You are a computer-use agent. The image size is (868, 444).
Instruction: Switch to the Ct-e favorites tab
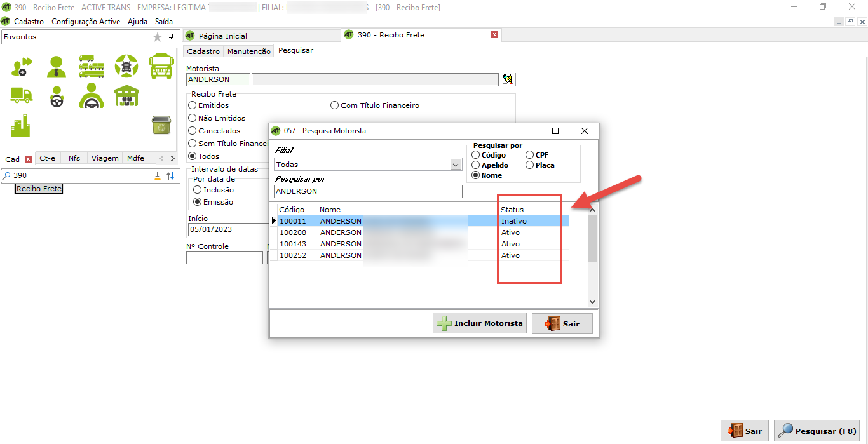click(x=48, y=158)
